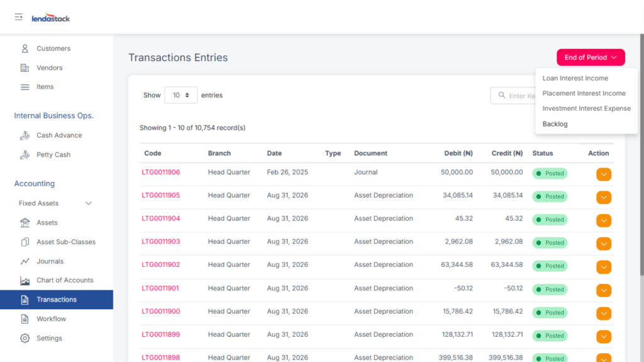This screenshot has height=362, width=644.
Task: Open the Show entries count dropdown
Action: [x=180, y=96]
